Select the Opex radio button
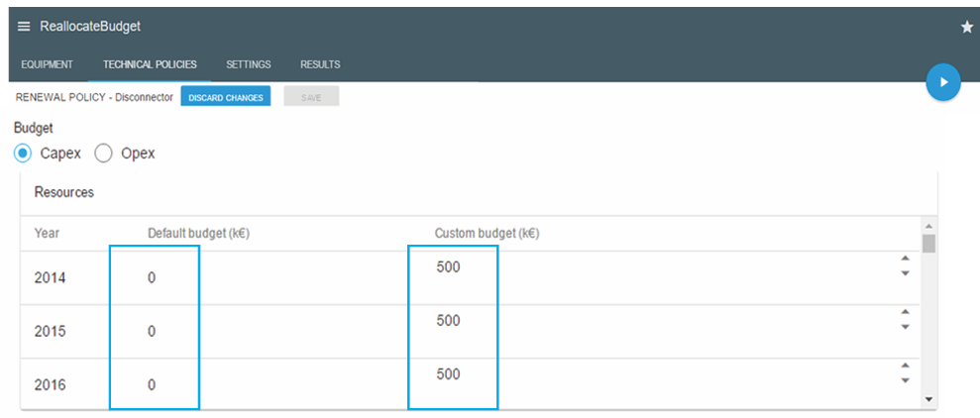This screenshot has height=418, width=980. pos(103,154)
